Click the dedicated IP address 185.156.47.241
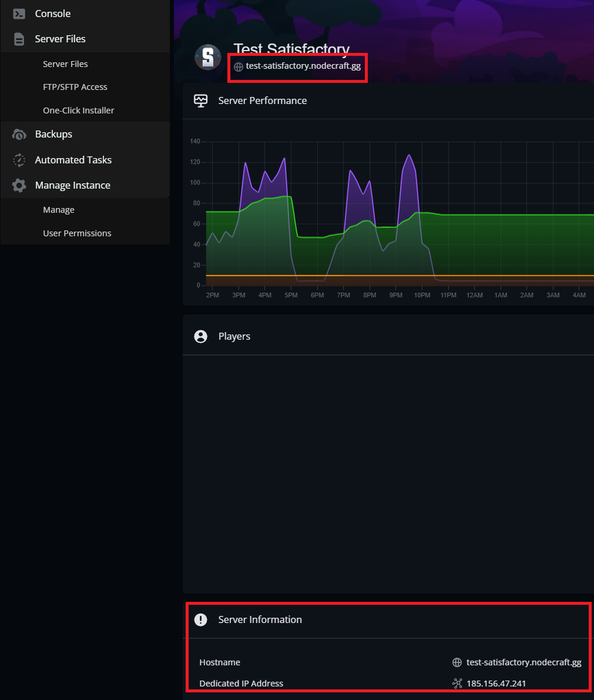 click(x=497, y=683)
